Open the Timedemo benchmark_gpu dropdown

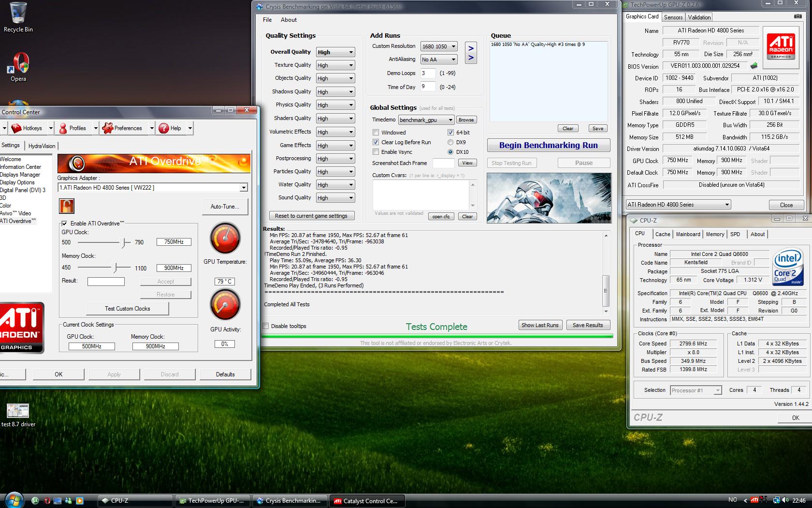tap(426, 120)
